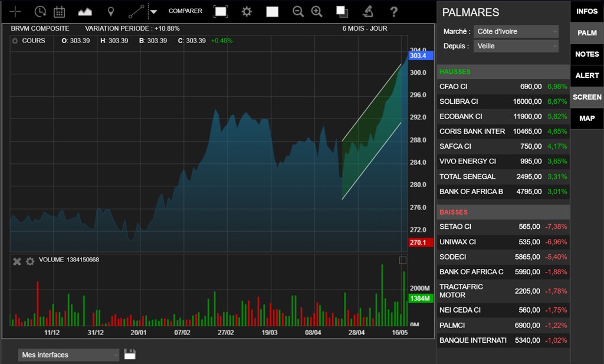Select BANK OF AFRICA B stock row

click(x=503, y=192)
